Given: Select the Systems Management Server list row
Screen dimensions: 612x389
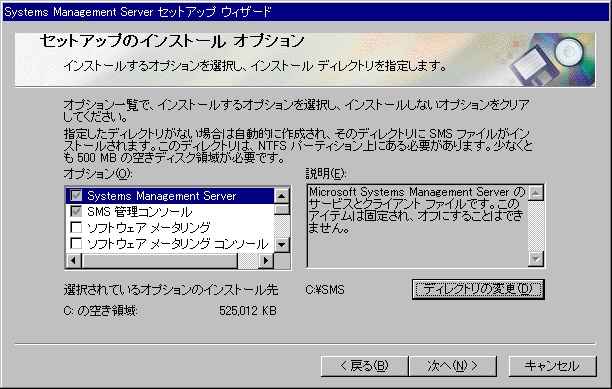Looking at the screenshot, I should pos(170,195).
